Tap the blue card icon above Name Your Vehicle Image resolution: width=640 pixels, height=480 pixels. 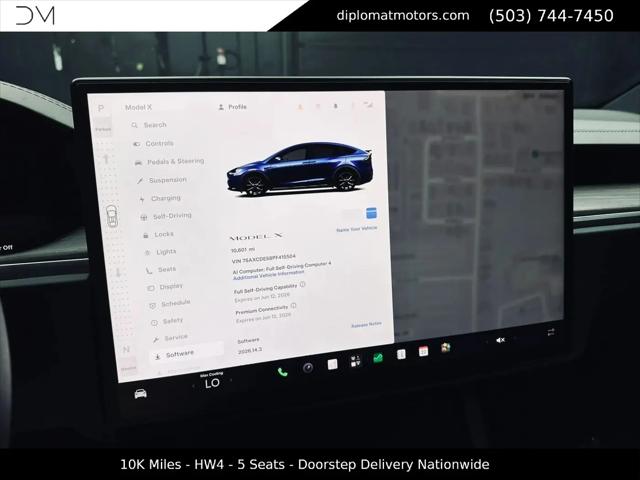coord(371,213)
